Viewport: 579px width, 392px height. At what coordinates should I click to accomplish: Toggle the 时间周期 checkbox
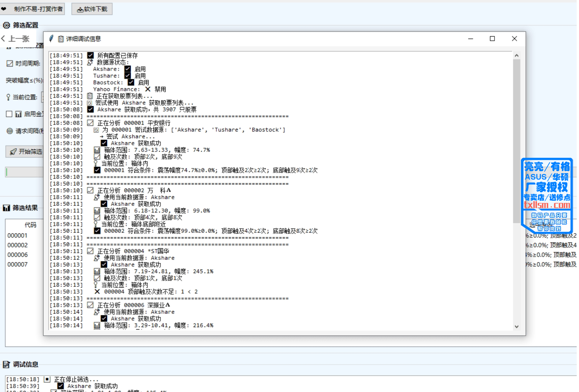(x=10, y=64)
